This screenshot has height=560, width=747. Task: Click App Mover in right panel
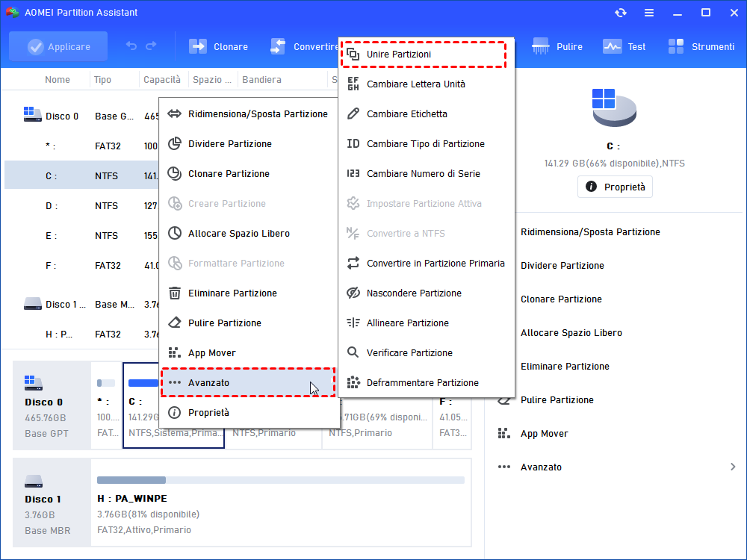[x=544, y=434]
